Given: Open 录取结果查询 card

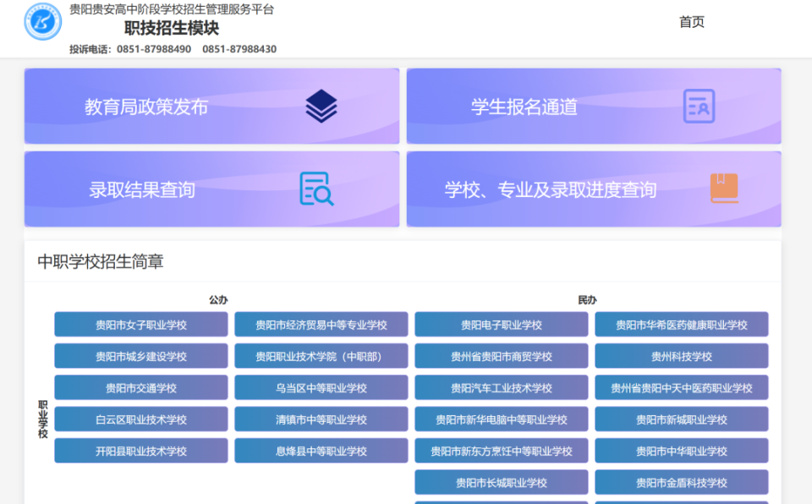Looking at the screenshot, I should click(211, 189).
